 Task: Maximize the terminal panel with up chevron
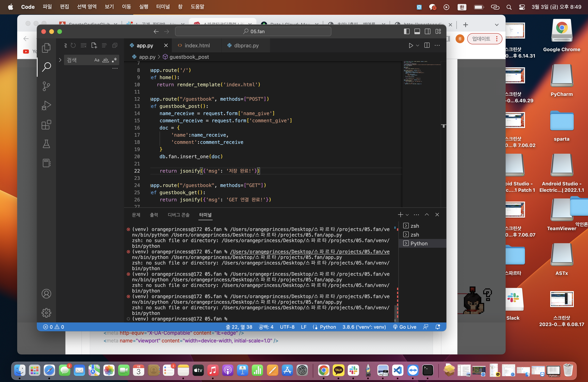(x=427, y=215)
